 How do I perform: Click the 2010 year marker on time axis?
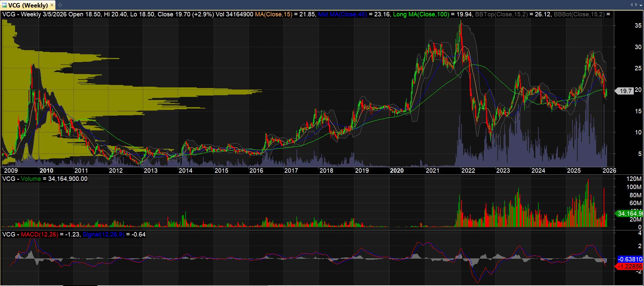click(46, 171)
